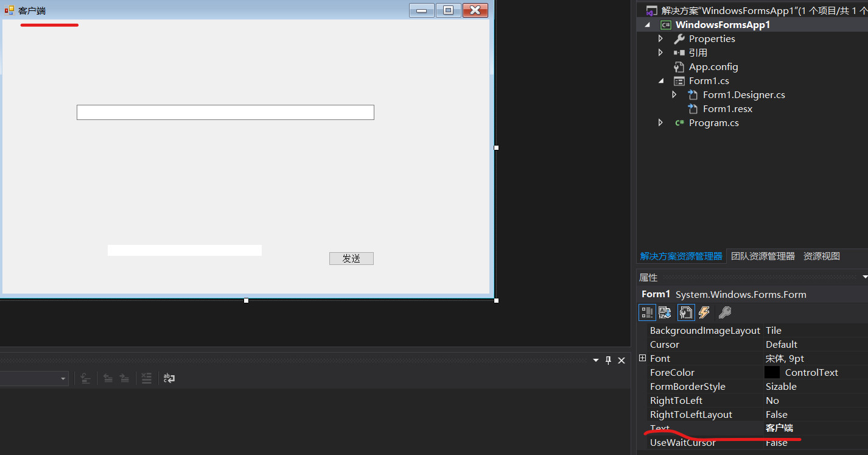Image resolution: width=868 pixels, height=455 pixels.
Task: Click the 发送 button on the form
Action: click(x=351, y=258)
